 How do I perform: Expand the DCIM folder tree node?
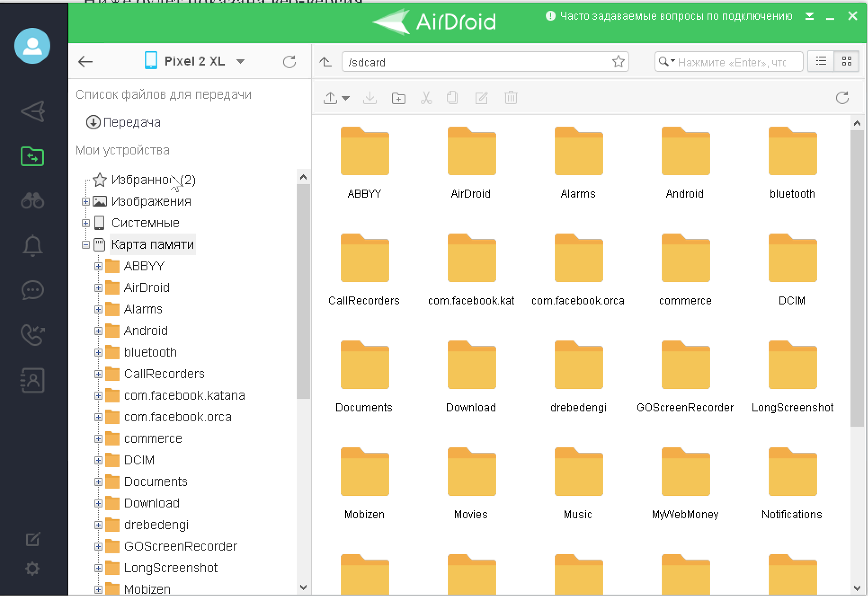[98, 460]
